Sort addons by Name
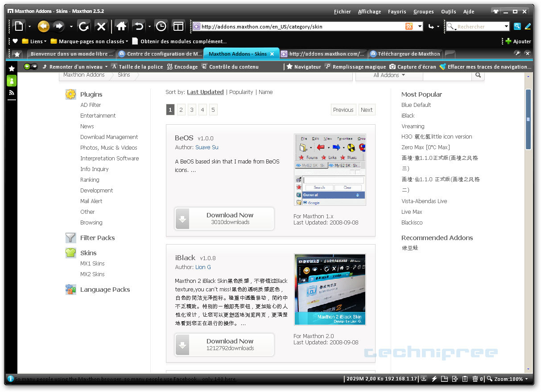The image size is (541, 392). point(266,92)
